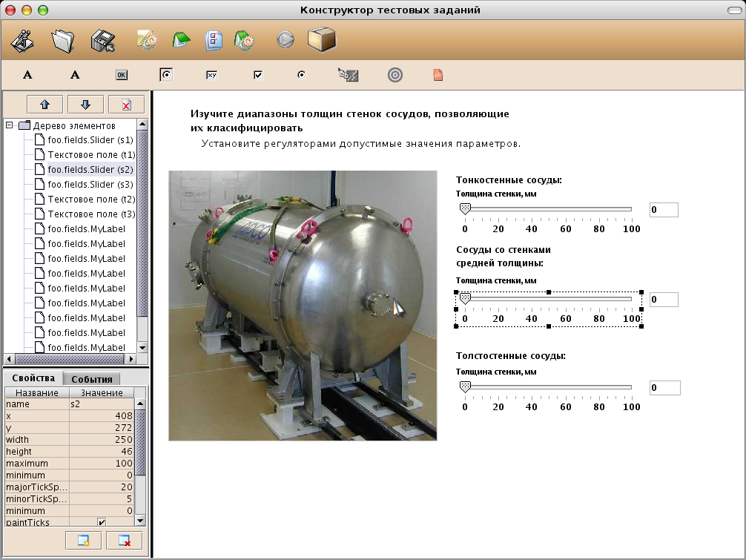Image resolution: width=746 pixels, height=560 pixels.
Task: Select the xy text field tool
Action: click(x=212, y=75)
